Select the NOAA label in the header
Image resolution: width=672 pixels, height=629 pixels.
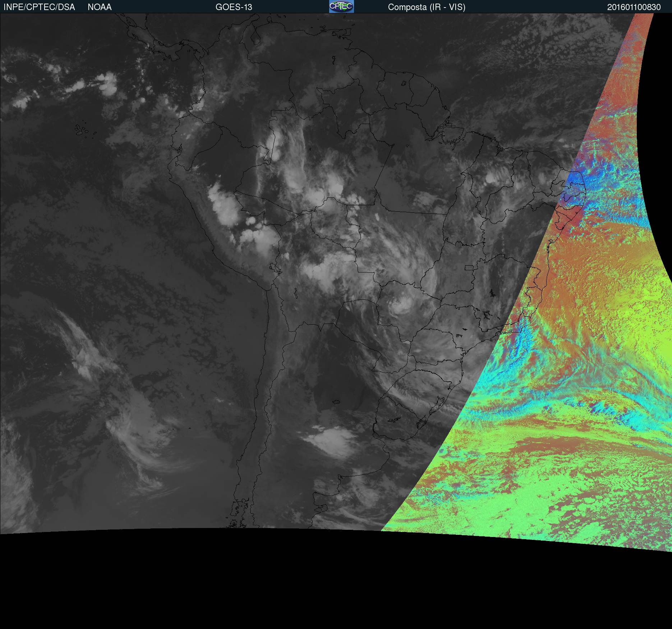tap(100, 7)
